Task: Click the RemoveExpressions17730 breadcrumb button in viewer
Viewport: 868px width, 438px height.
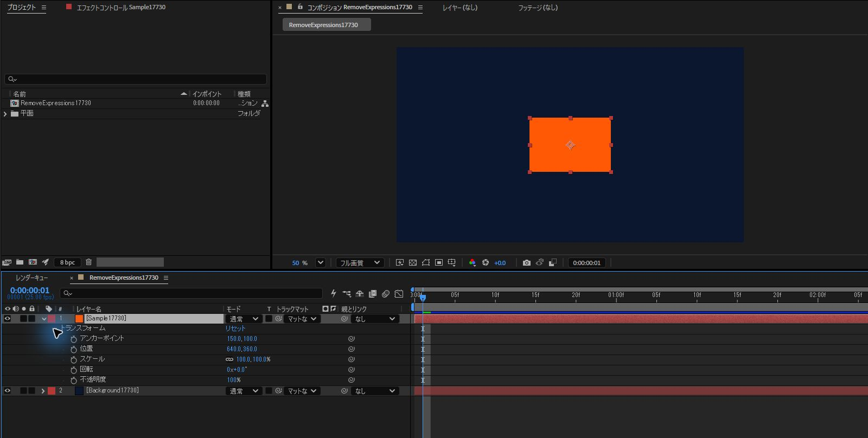Action: point(327,25)
